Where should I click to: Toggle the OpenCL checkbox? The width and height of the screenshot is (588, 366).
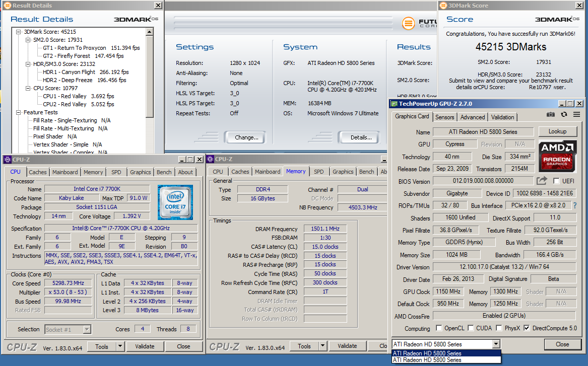439,328
